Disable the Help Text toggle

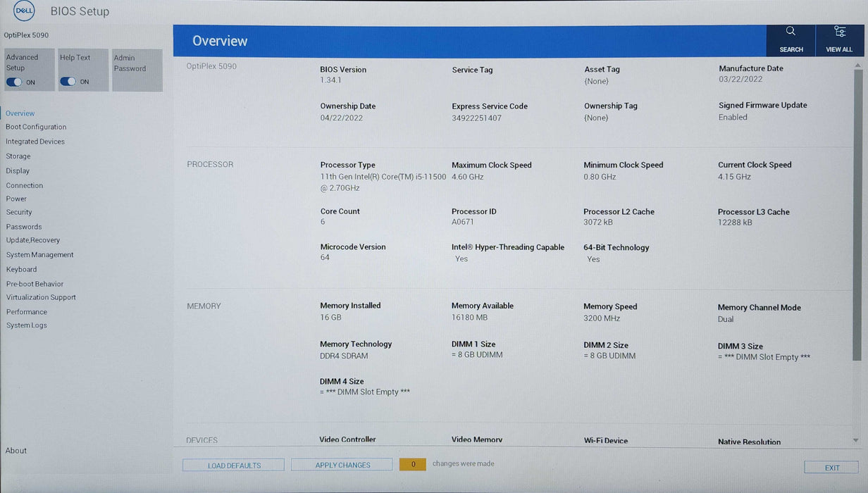click(x=68, y=82)
